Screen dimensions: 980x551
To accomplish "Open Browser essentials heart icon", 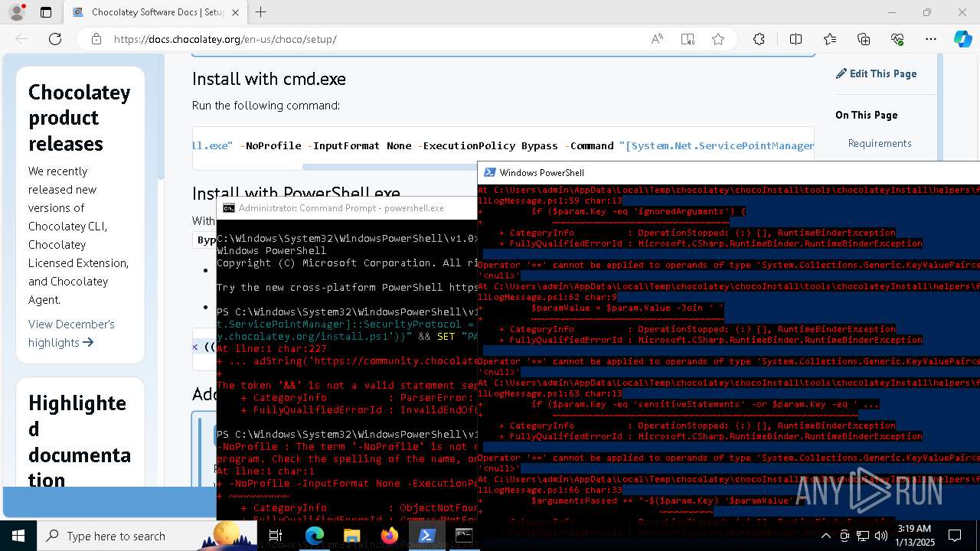I will coord(897,39).
